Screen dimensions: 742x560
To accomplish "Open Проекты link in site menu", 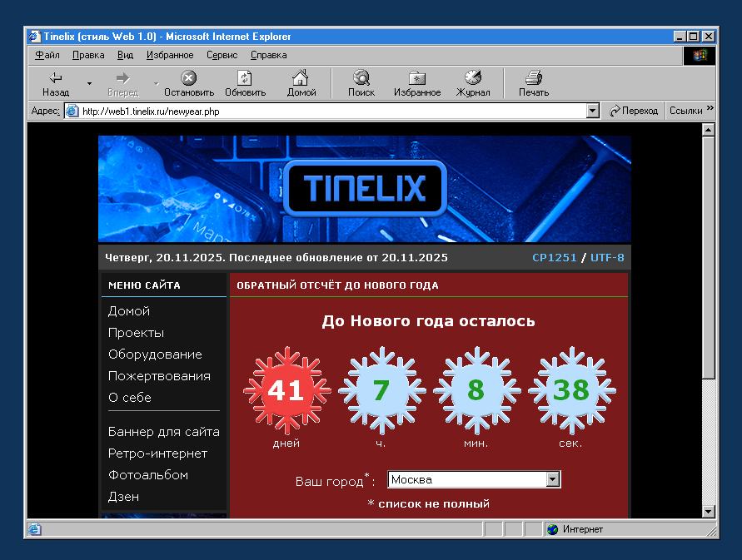I will coord(136,333).
